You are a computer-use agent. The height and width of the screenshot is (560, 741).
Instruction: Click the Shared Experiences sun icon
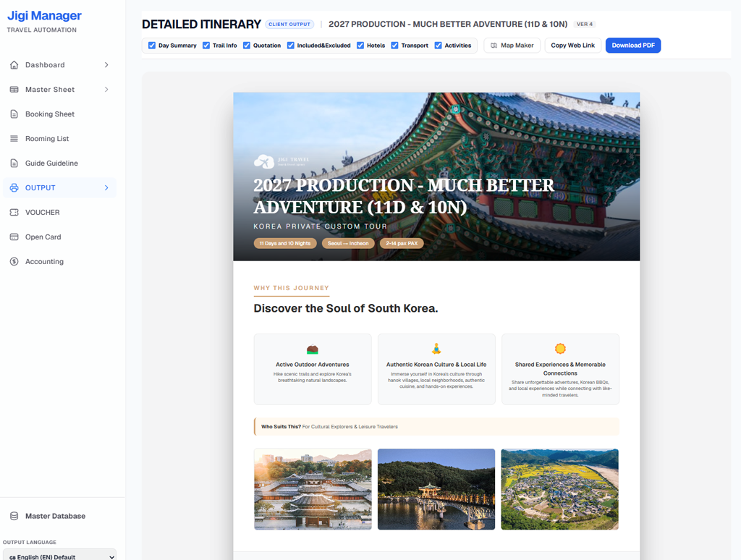pyautogui.click(x=560, y=349)
